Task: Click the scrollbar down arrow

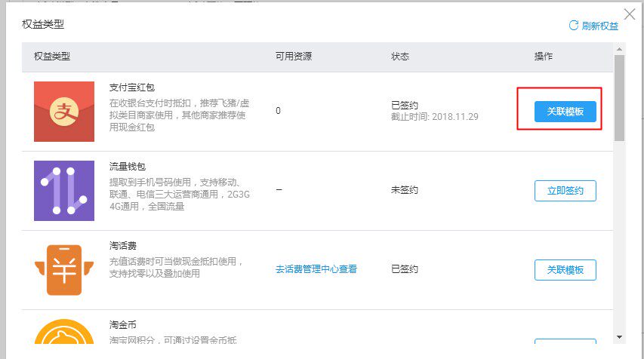Action: coord(619,336)
